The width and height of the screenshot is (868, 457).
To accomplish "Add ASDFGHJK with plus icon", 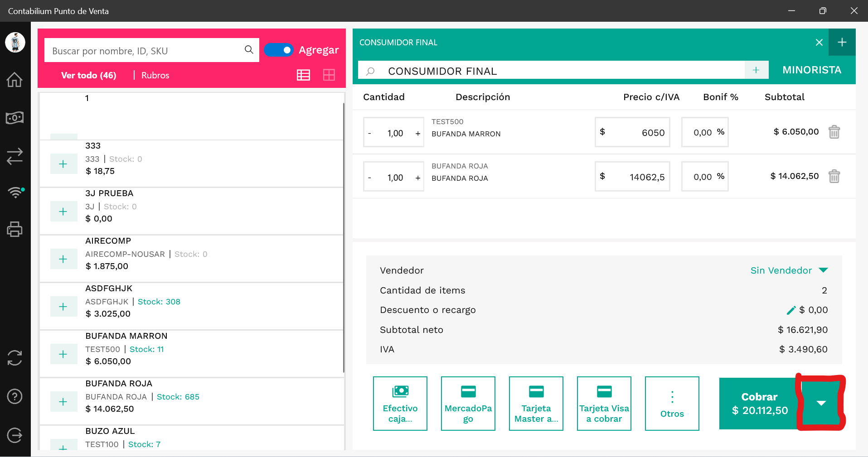I will click(63, 307).
